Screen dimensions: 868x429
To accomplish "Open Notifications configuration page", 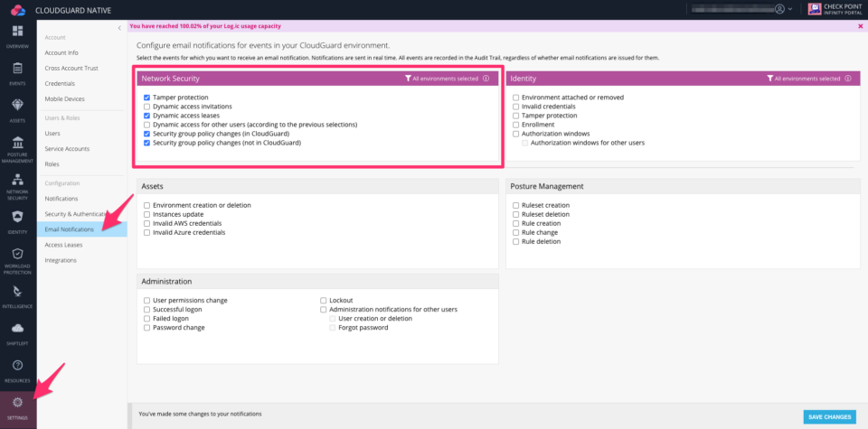I will 61,199.
